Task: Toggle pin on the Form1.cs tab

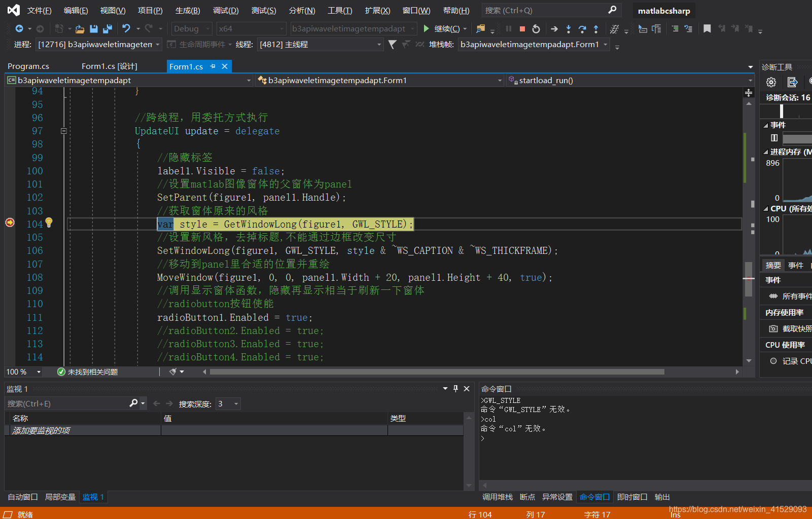Action: coord(213,66)
